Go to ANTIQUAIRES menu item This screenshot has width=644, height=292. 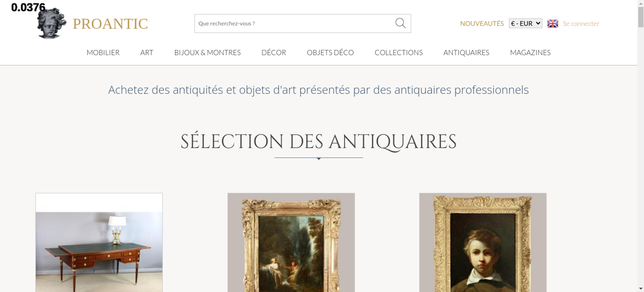pos(466,52)
